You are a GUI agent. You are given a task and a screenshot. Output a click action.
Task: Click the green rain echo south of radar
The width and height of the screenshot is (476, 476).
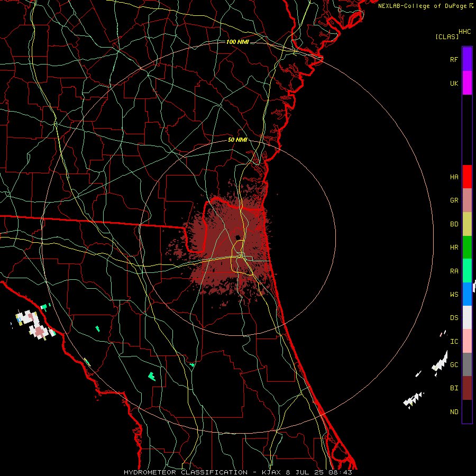[x=152, y=377]
